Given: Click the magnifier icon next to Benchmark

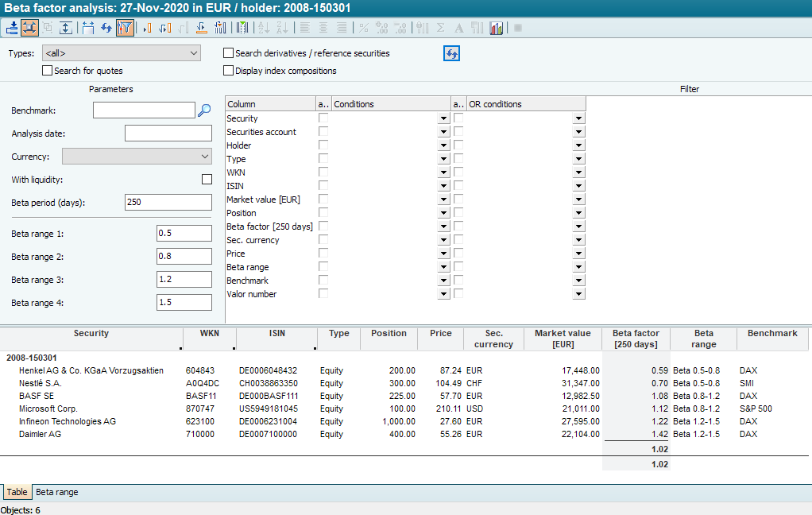Looking at the screenshot, I should pos(204,110).
